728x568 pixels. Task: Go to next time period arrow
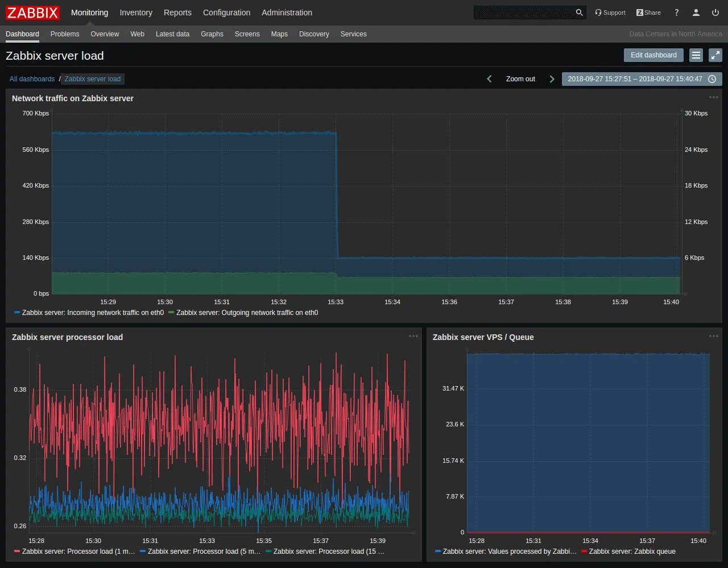[552, 79]
